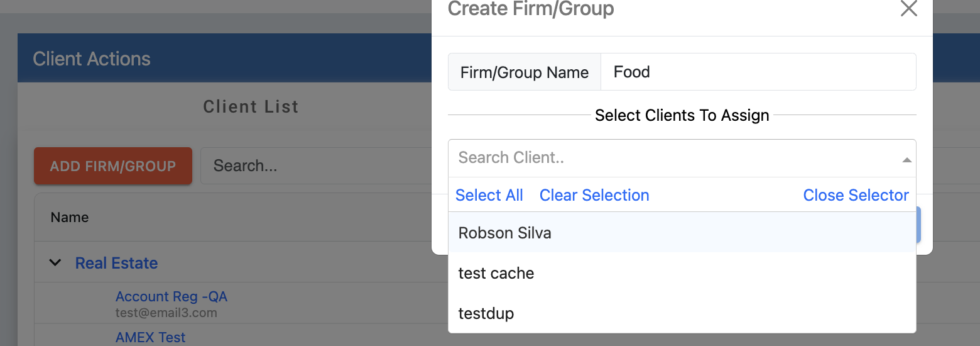Click the Name column header
This screenshot has height=346, width=980.
pyautogui.click(x=70, y=218)
